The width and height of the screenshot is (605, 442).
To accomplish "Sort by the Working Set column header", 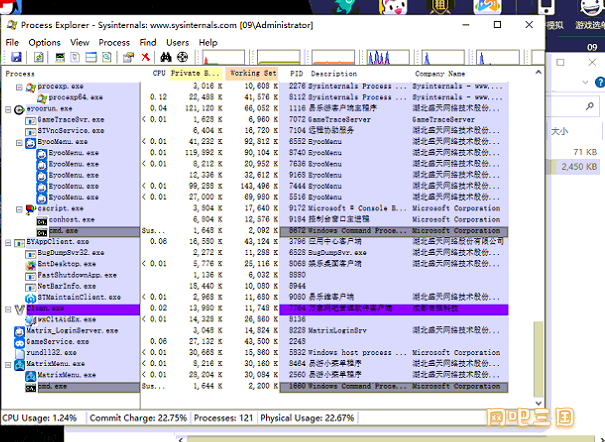I will point(252,74).
